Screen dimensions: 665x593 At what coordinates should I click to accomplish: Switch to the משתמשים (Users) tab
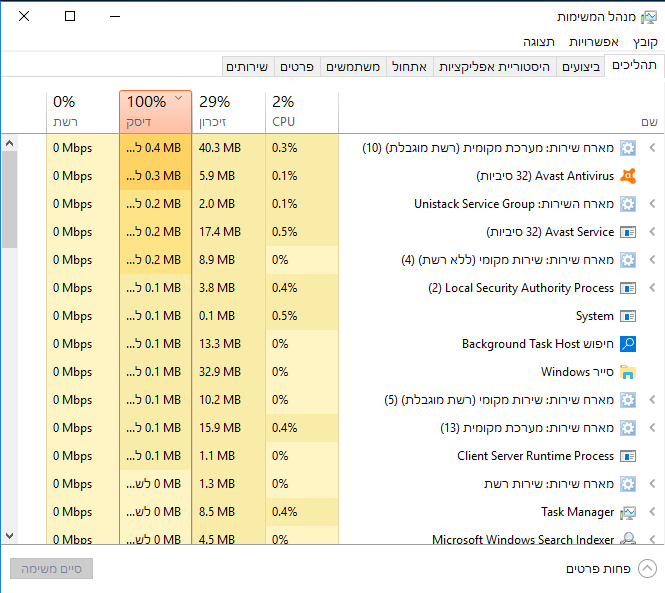pyautogui.click(x=353, y=67)
